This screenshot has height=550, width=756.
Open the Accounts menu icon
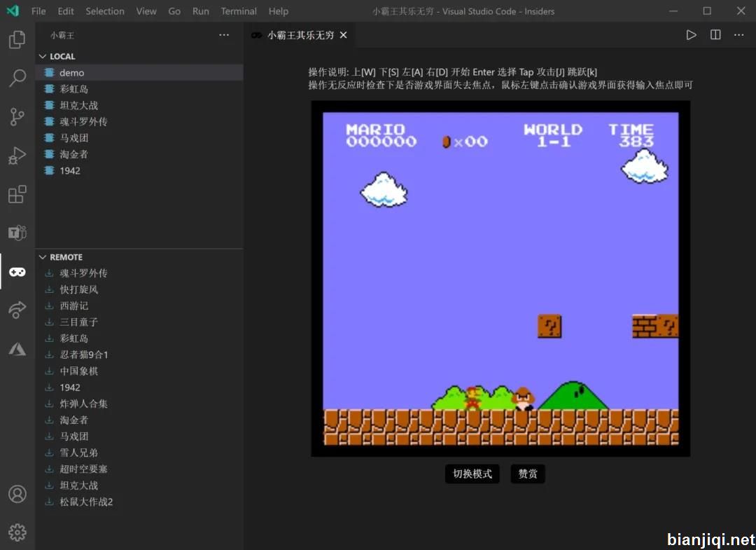point(17,494)
